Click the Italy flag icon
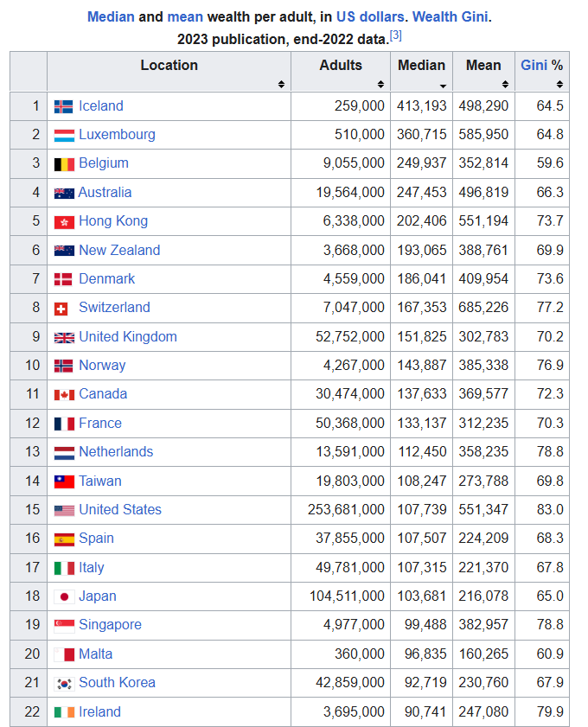The image size is (588, 727). [64, 569]
